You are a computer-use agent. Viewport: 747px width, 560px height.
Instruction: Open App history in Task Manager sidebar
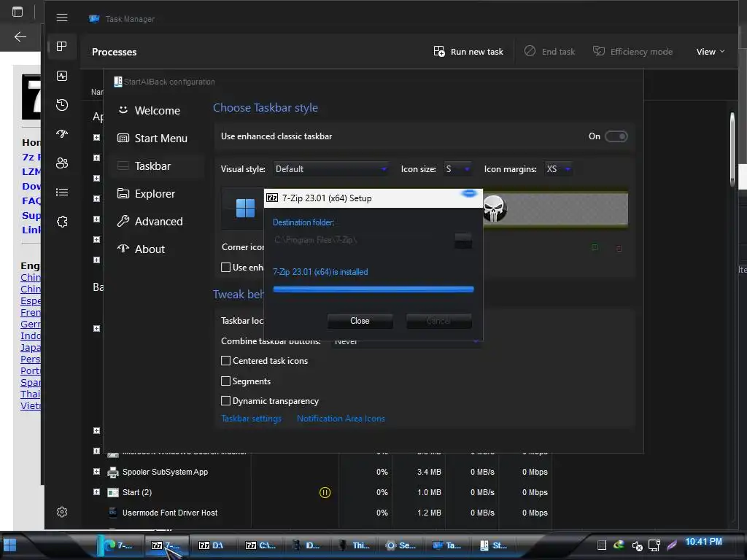[62, 105]
